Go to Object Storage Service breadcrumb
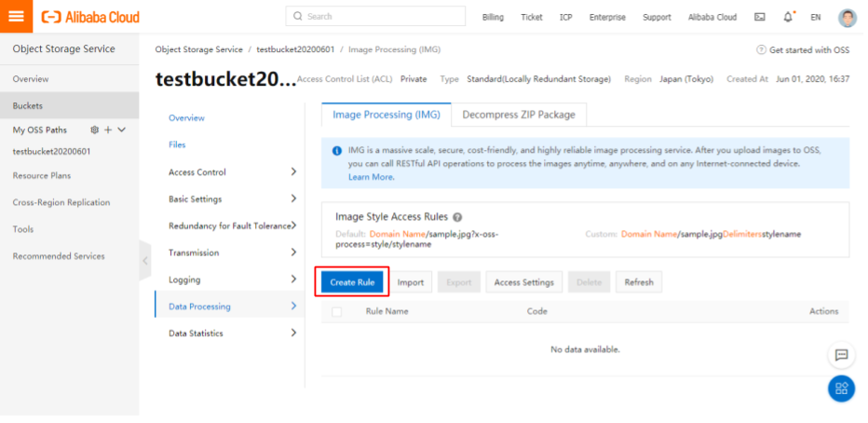The height and width of the screenshot is (423, 868). pyautogui.click(x=198, y=49)
